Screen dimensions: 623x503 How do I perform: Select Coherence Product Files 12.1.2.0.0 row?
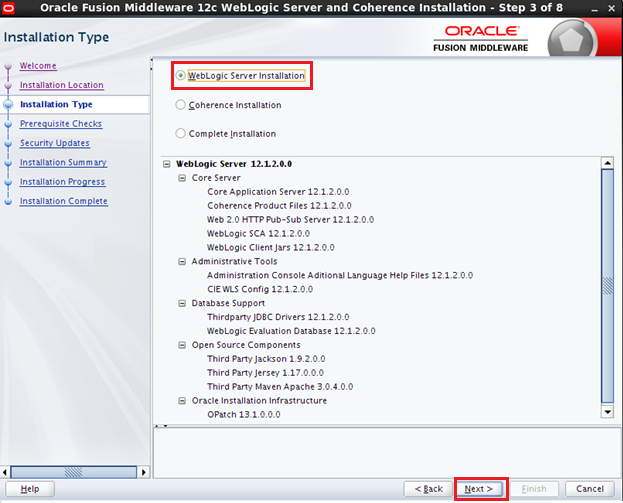point(279,206)
